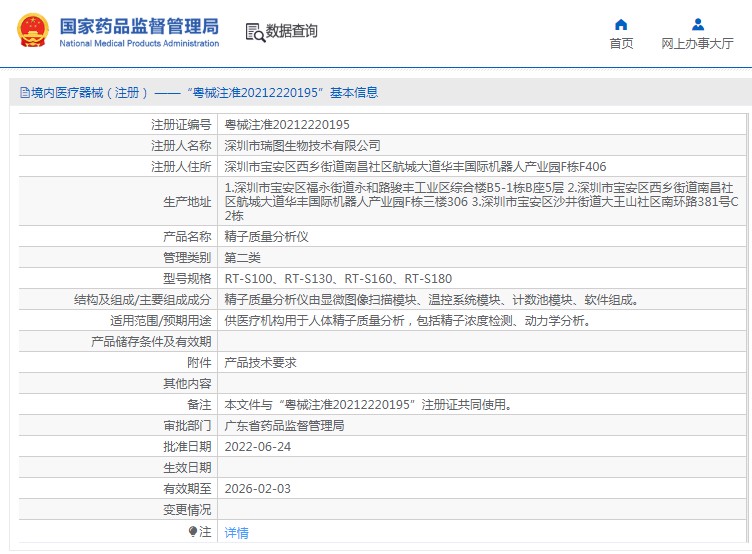Viewport: 752px width, 554px height.
Task: Select approval department 广东省药品监督管理局
Action: [x=284, y=425]
